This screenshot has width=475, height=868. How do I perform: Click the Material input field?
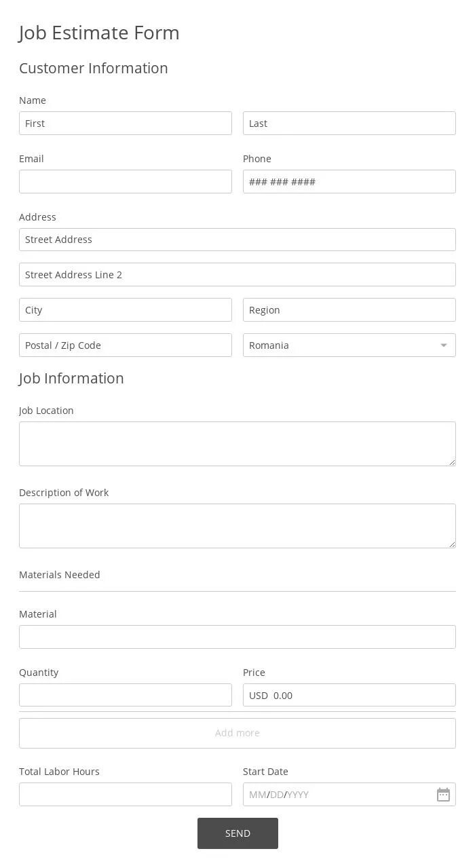tap(237, 637)
